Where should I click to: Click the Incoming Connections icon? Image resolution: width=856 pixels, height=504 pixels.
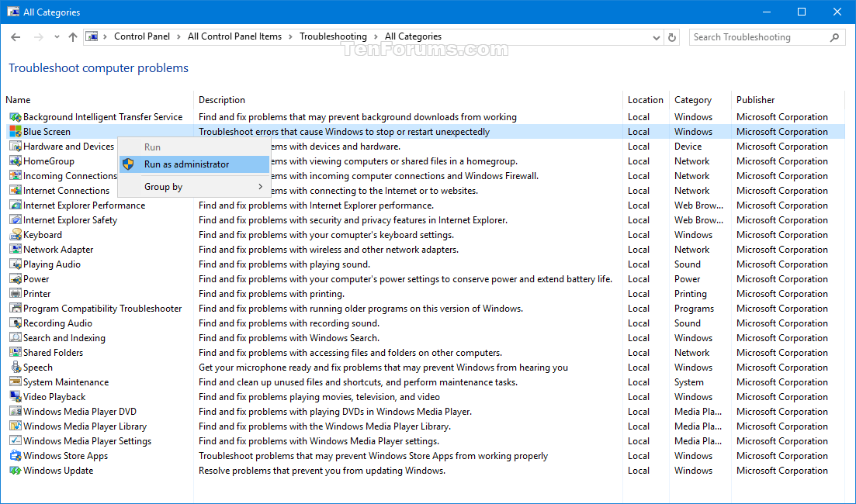16,176
